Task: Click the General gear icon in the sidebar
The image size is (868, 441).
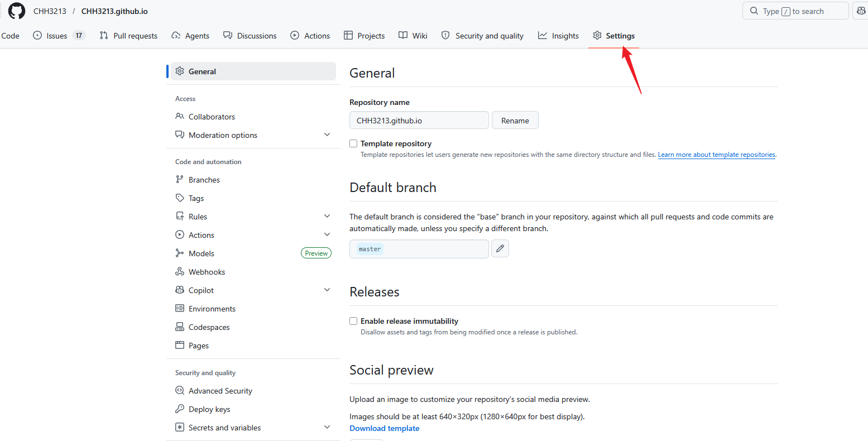Action: click(x=180, y=71)
